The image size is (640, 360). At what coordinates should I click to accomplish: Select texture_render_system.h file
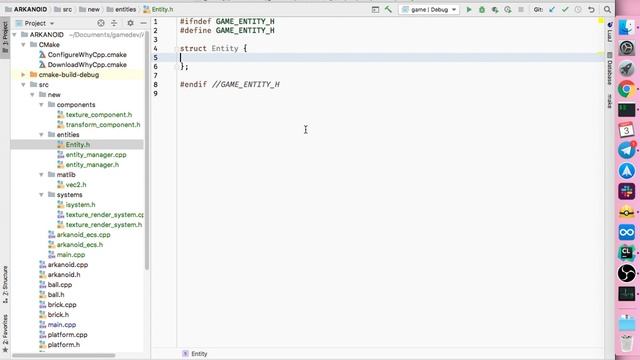tap(104, 224)
